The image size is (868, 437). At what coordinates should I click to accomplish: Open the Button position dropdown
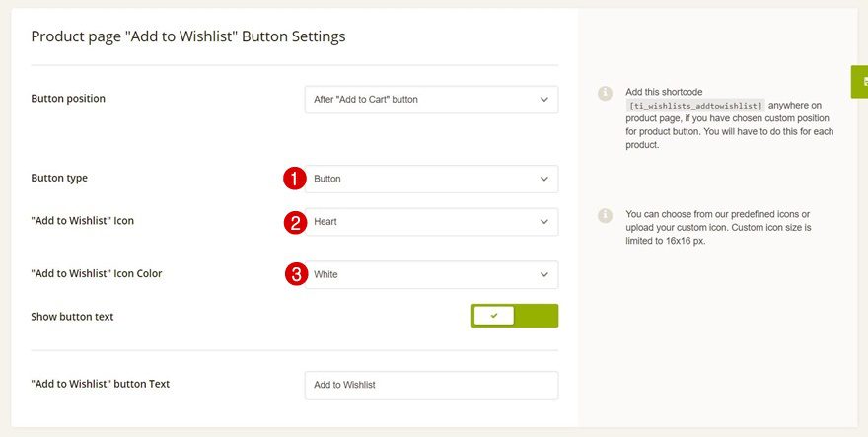pos(431,99)
